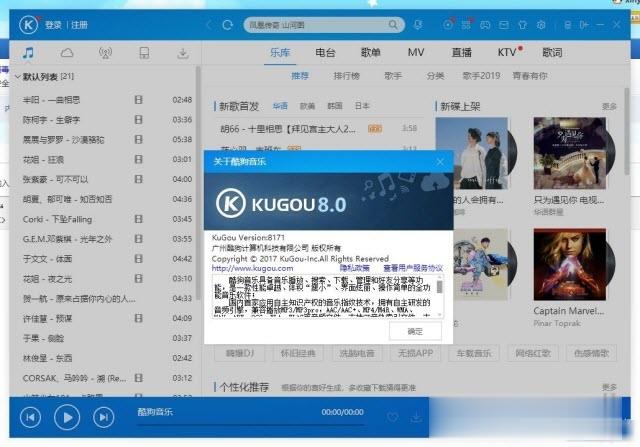Click the 确定 button in the About dialog
Screen dimensions: 640x447
tap(415, 331)
